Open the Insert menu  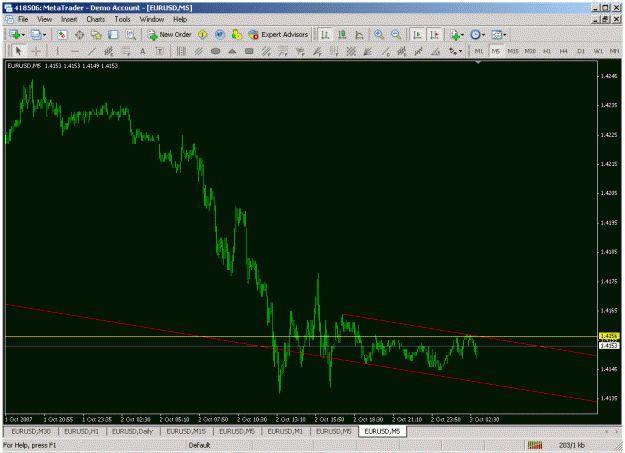pyautogui.click(x=69, y=19)
